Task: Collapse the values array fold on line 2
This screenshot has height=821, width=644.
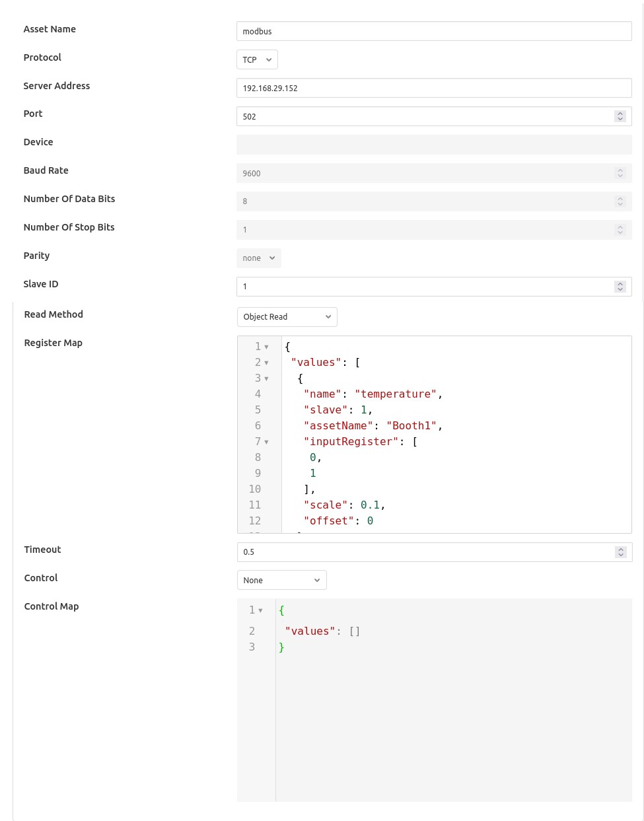Action: point(266,363)
